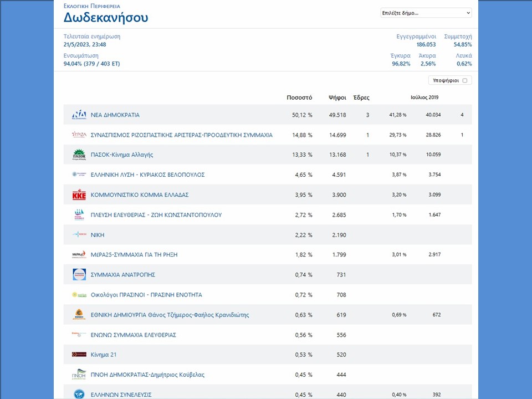Click the ΜέΡΑ25 party logo
This screenshot has height=399, width=532.
click(x=79, y=255)
